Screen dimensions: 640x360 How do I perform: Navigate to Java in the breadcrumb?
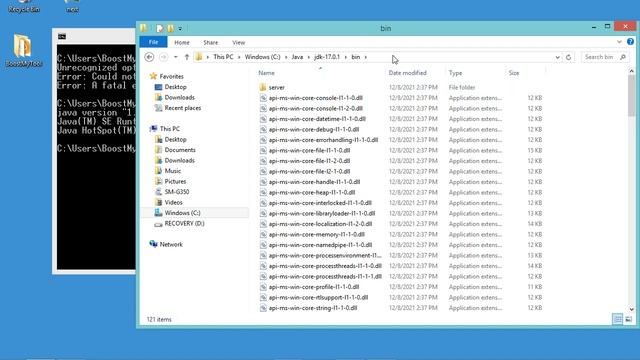click(x=297, y=57)
